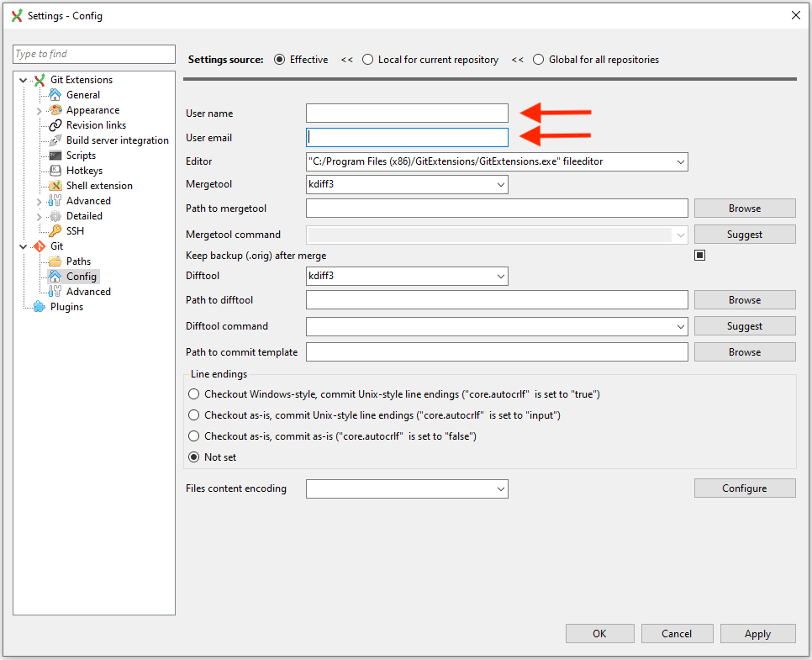Click the User name text field
This screenshot has height=660, width=812.
point(407,114)
